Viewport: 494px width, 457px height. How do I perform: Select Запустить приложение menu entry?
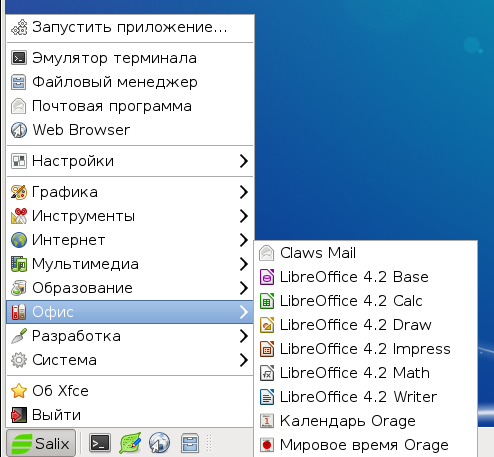(x=130, y=27)
